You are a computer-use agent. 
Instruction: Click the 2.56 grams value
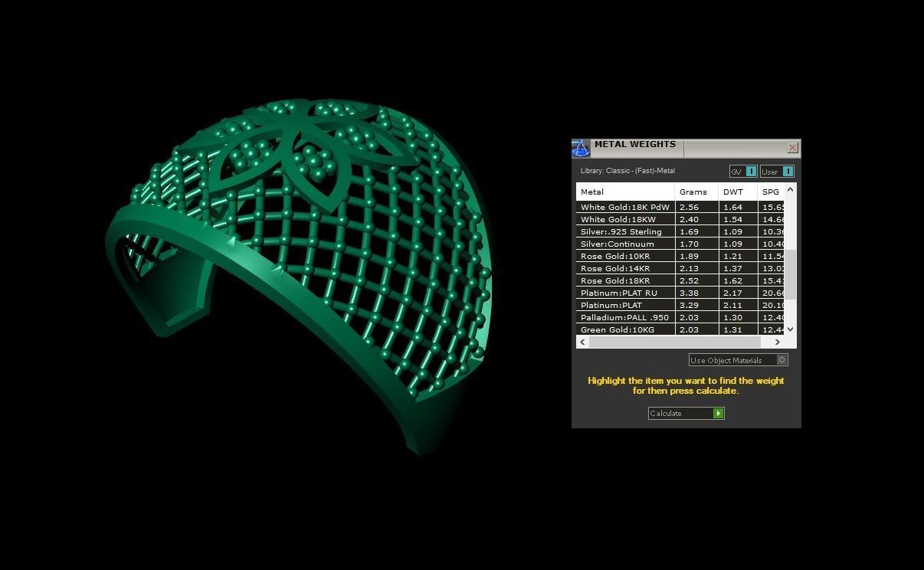point(689,208)
